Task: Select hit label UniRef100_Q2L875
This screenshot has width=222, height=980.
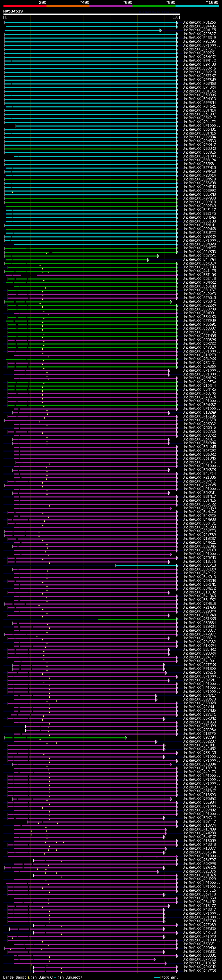Action: [199, 872]
